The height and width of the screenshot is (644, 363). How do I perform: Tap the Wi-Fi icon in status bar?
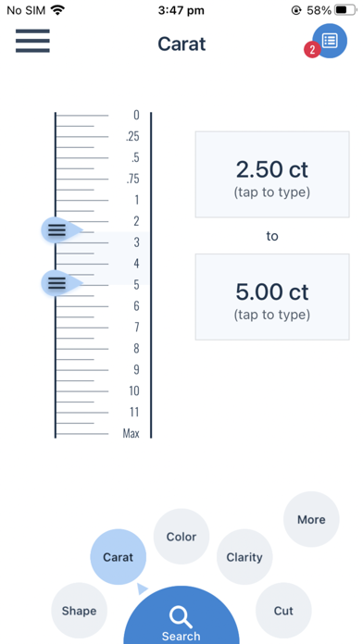[58, 10]
